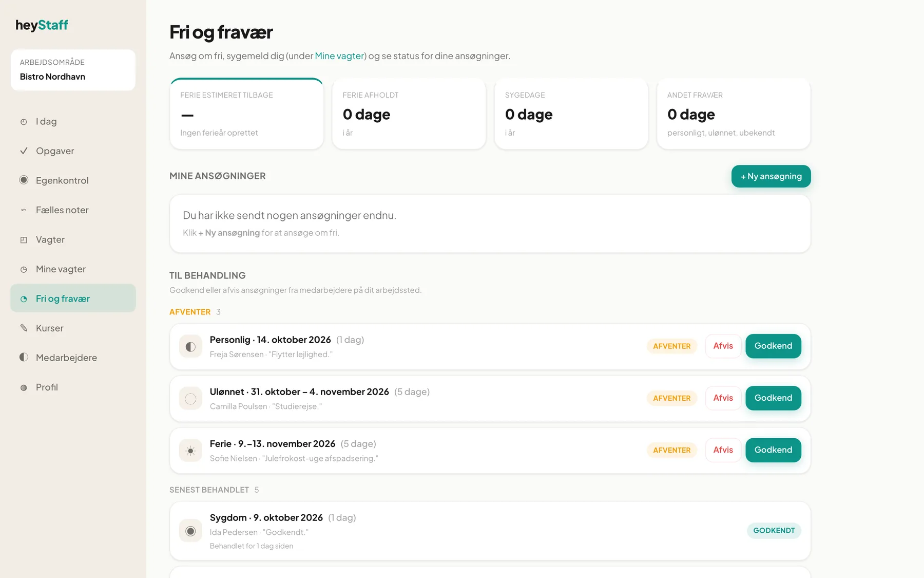Select the Ferie estimeret tilbage card
Image resolution: width=924 pixels, height=578 pixels.
[246, 114]
